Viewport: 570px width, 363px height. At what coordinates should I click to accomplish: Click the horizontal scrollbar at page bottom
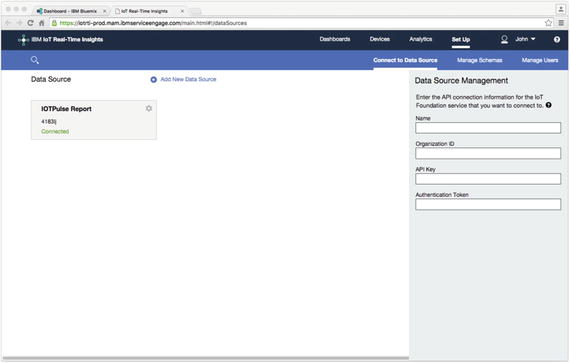tap(206, 358)
